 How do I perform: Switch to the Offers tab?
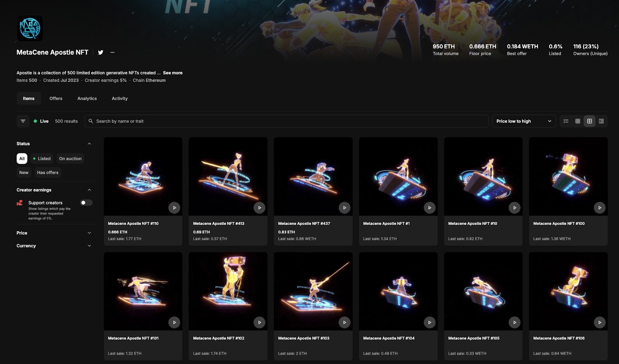coord(56,99)
